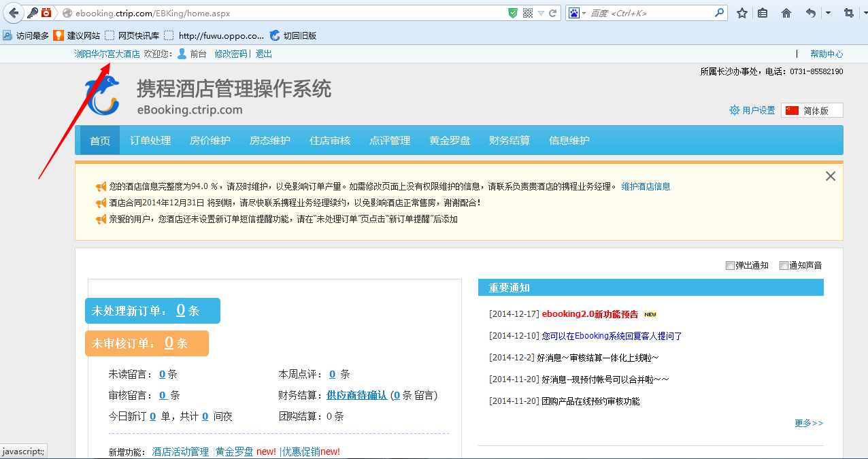Click the 审核留言 count link
This screenshot has height=459, width=868.
pyautogui.click(x=163, y=395)
